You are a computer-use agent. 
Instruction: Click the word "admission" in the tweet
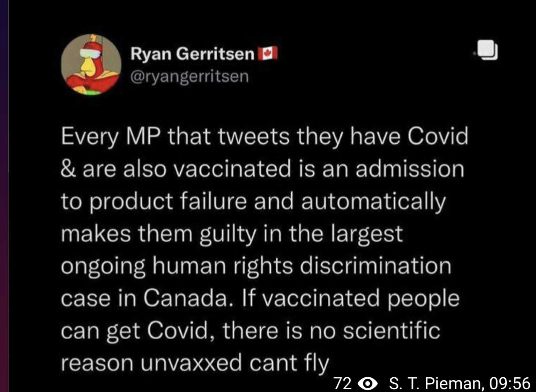click(x=410, y=169)
